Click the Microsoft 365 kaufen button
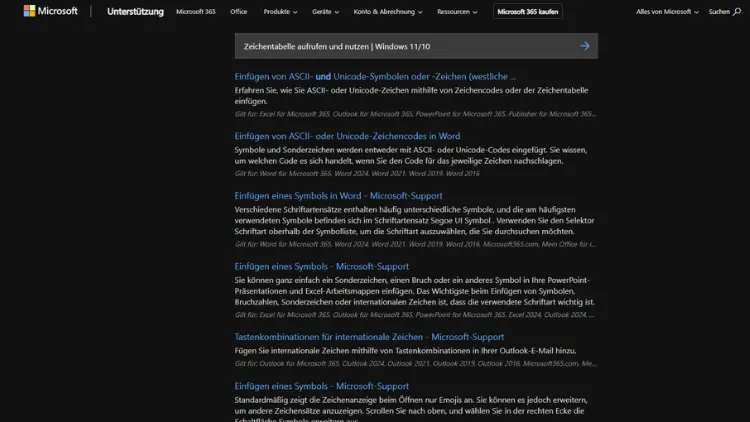The image size is (750, 422). pos(528,11)
